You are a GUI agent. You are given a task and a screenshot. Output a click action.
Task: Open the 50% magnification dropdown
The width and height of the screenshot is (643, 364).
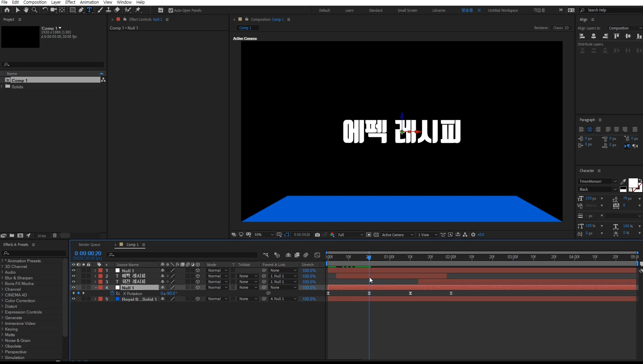(x=264, y=235)
